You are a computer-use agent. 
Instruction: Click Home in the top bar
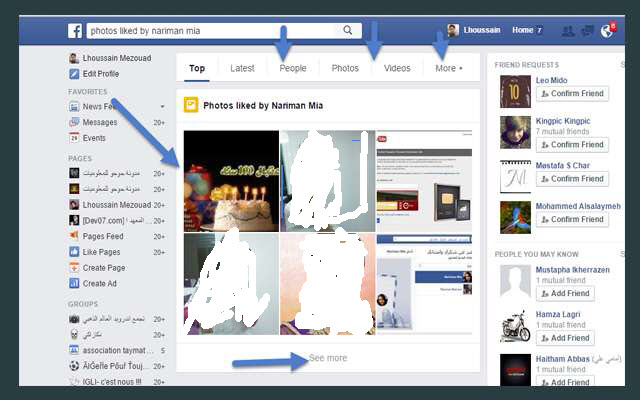[522, 30]
